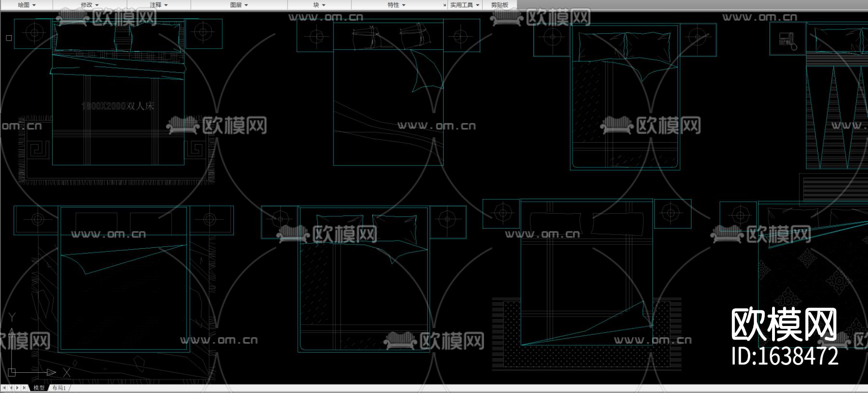Expand the 块 (Block) panel
Viewport: 868px width, 393px height.
tap(319, 5)
